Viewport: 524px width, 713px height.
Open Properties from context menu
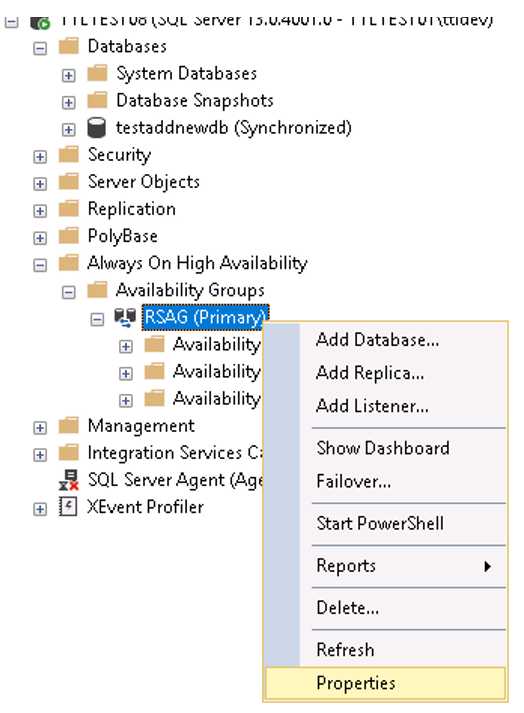pos(385,683)
